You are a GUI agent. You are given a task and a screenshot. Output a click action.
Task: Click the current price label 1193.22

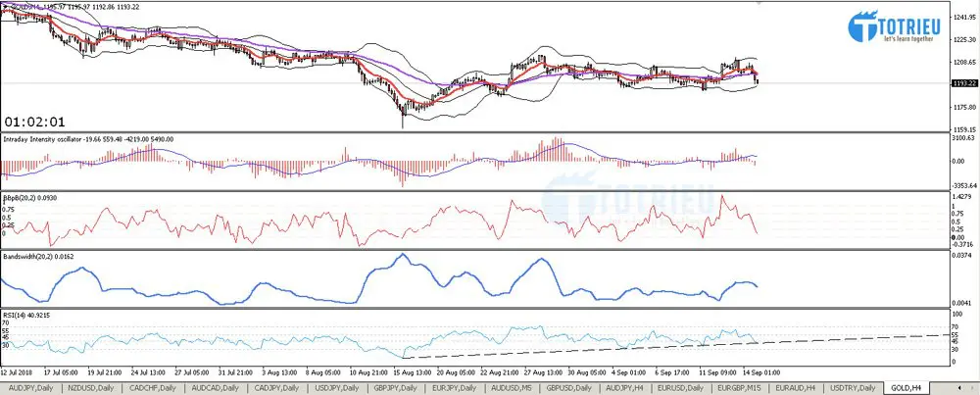point(963,83)
